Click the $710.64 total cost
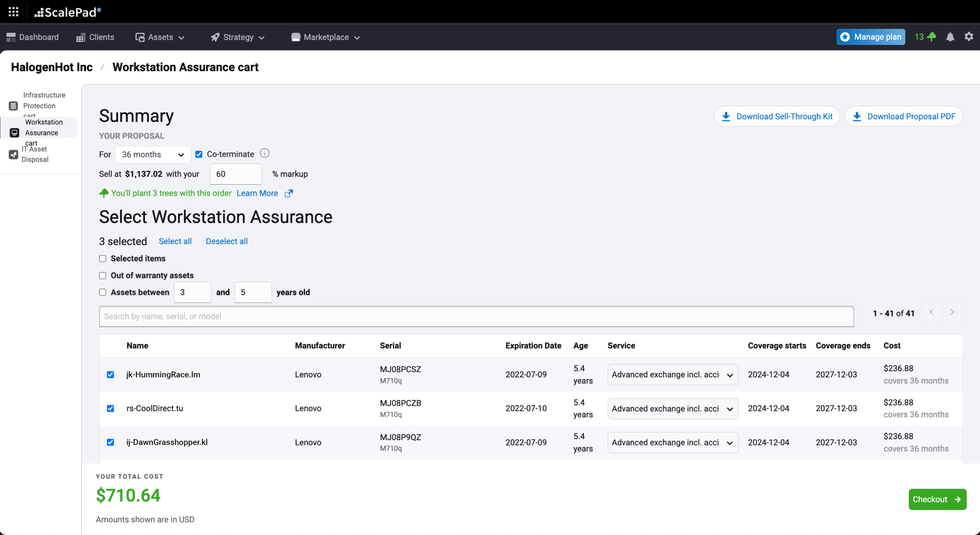The image size is (980, 535). (128, 496)
